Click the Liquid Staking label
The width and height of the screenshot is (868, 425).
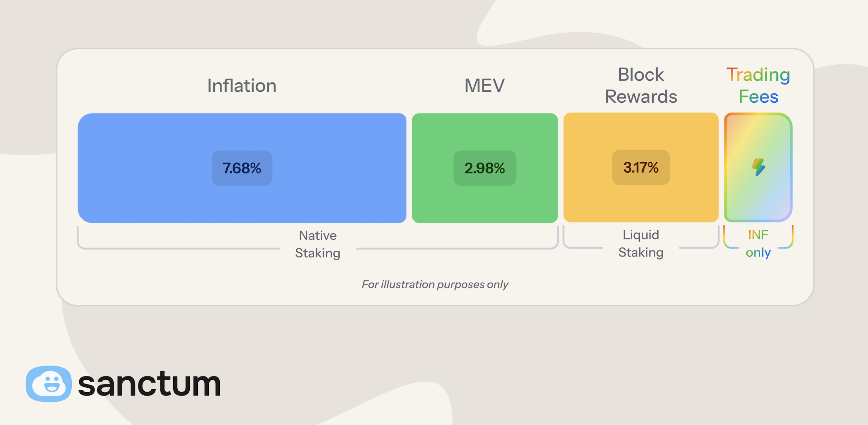click(x=641, y=243)
